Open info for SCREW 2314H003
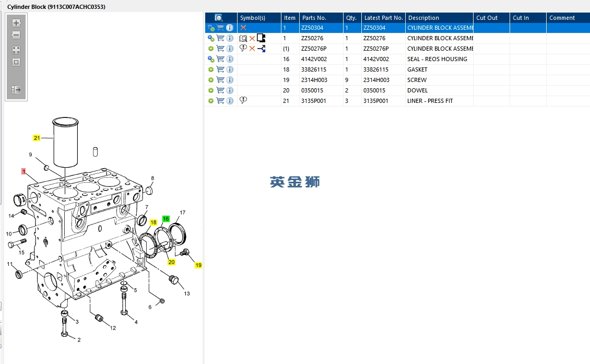 (x=230, y=80)
